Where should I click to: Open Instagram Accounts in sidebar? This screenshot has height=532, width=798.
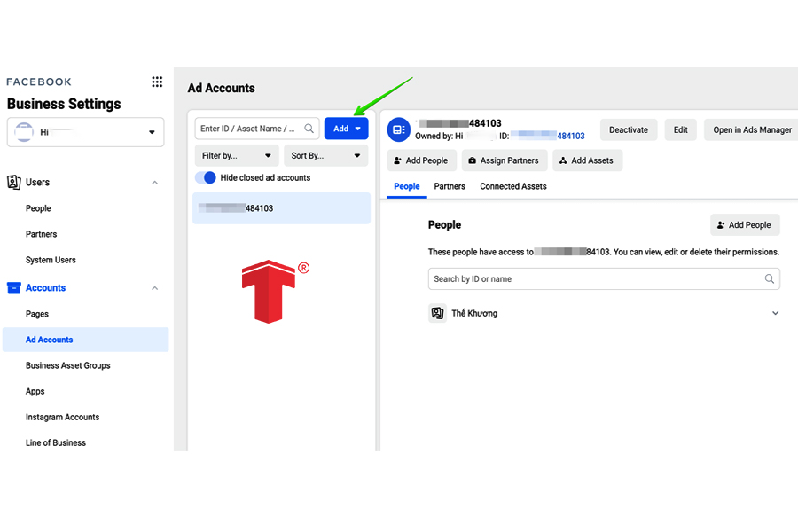[63, 417]
